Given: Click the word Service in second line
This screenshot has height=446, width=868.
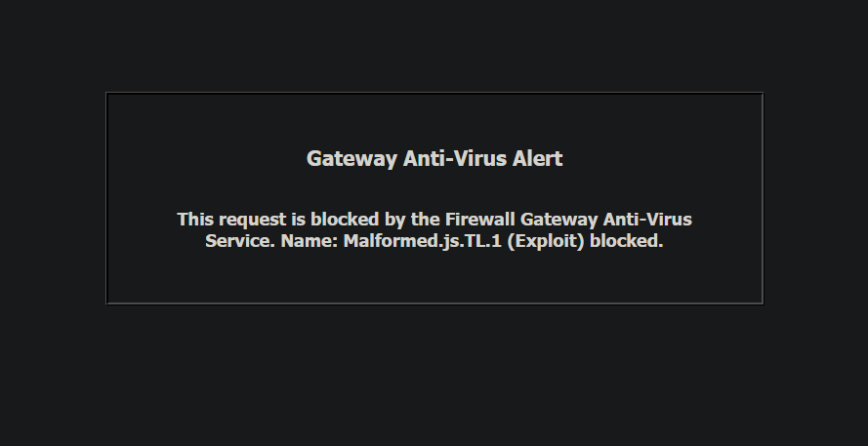Looking at the screenshot, I should click(240, 241).
